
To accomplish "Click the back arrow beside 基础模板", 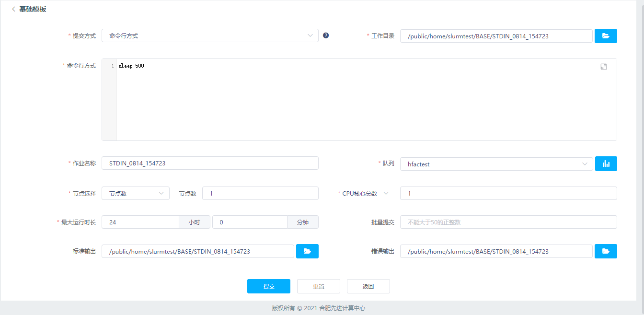I will coord(13,9).
